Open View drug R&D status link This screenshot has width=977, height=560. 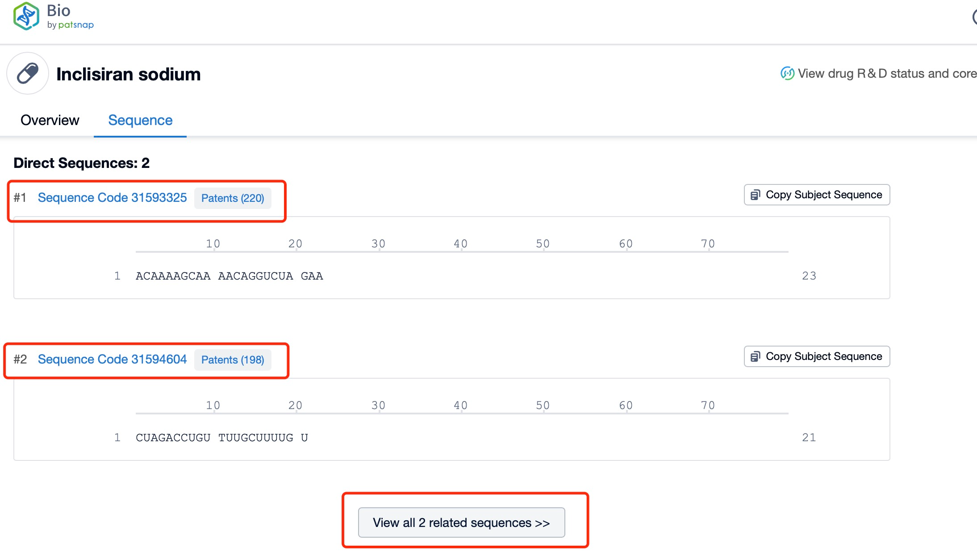click(886, 74)
